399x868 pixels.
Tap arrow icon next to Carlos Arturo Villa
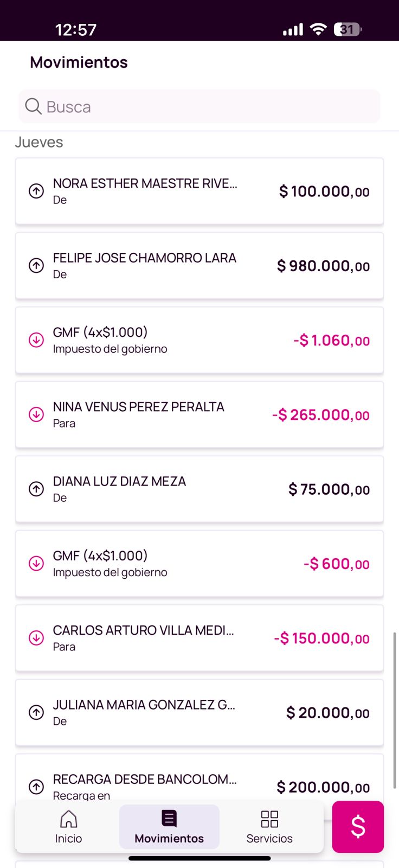point(36,638)
